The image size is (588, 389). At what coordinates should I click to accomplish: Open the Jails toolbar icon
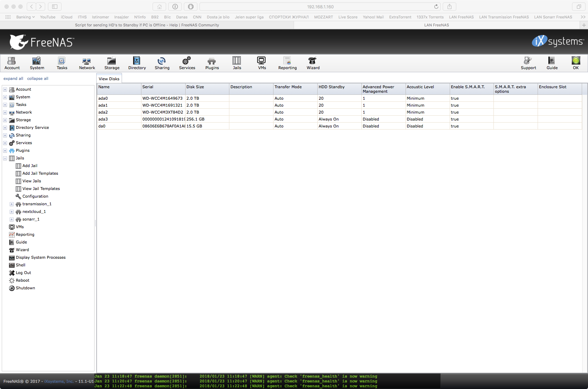[237, 63]
